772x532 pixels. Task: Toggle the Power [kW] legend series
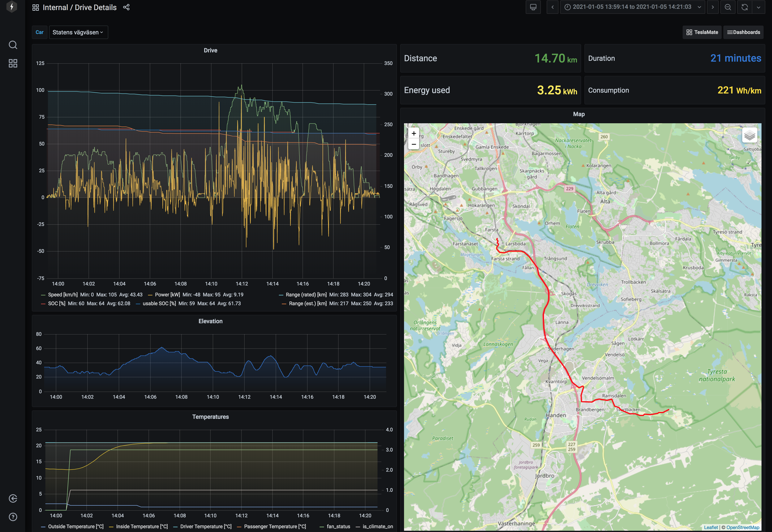coord(167,295)
